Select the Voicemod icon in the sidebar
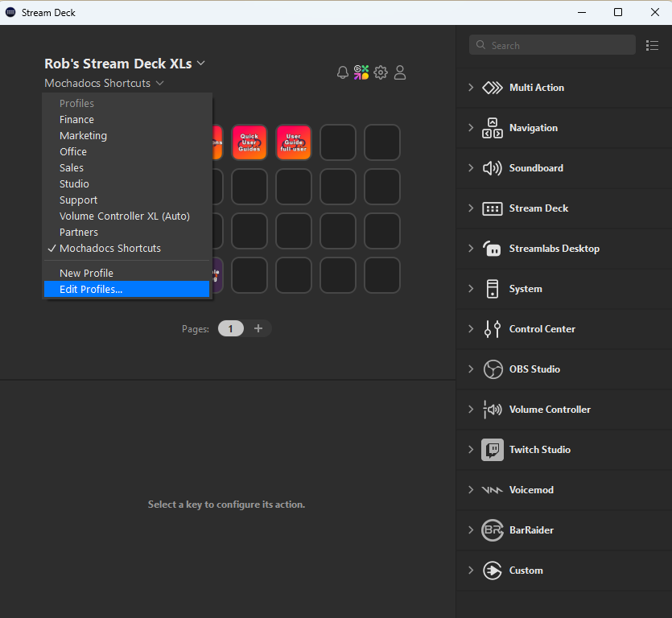 pos(493,489)
